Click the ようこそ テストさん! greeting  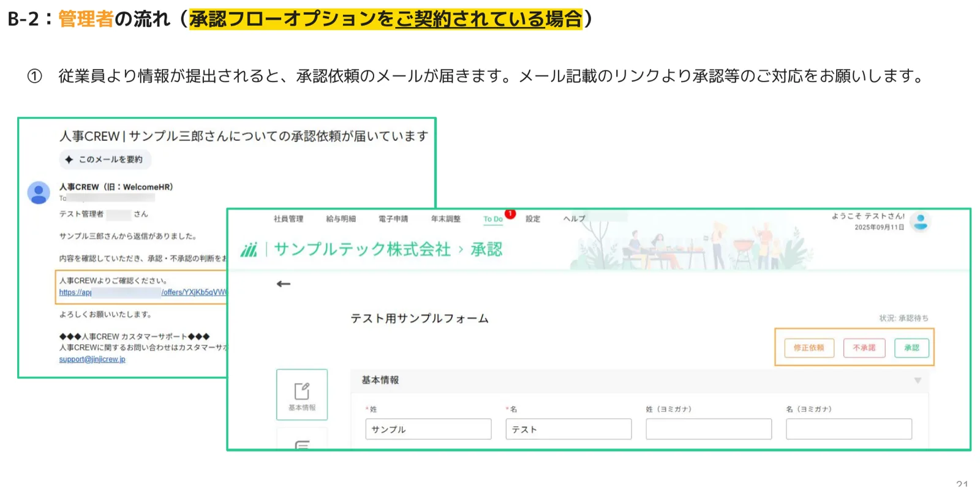[868, 216]
